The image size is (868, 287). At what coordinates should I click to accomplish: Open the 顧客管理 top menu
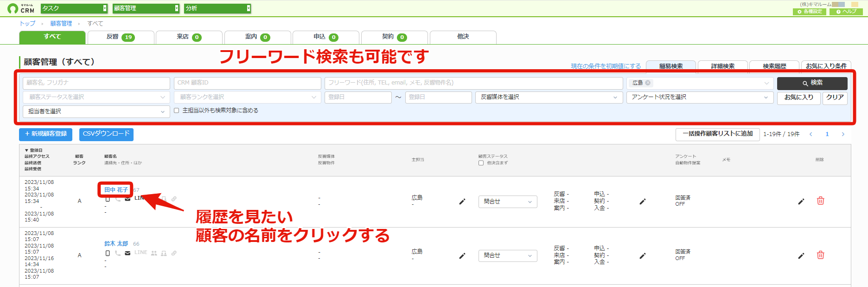pos(146,8)
